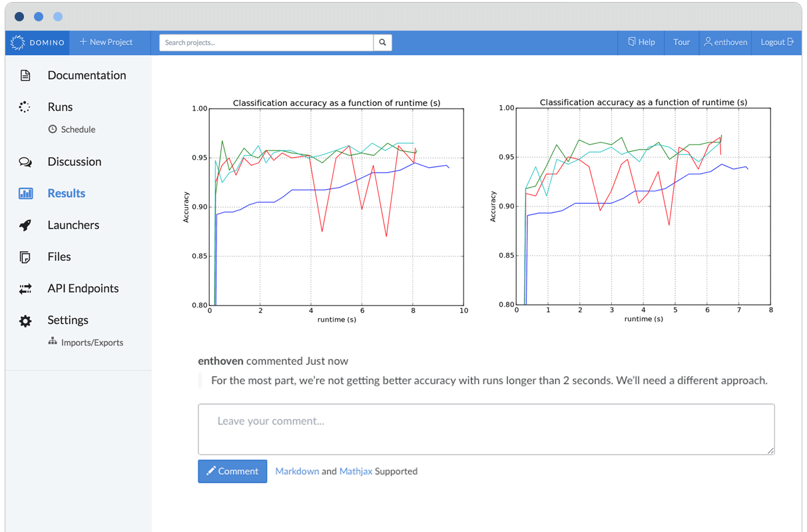Screen dimensions: 807x532
Task: Click the API Endpoints arrows icon
Action: pos(25,289)
